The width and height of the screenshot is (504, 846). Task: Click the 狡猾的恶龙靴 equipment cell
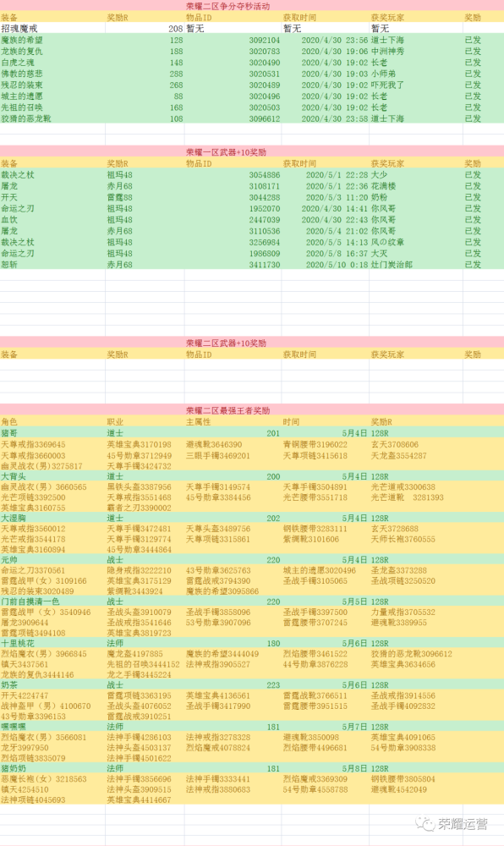tap(26, 118)
